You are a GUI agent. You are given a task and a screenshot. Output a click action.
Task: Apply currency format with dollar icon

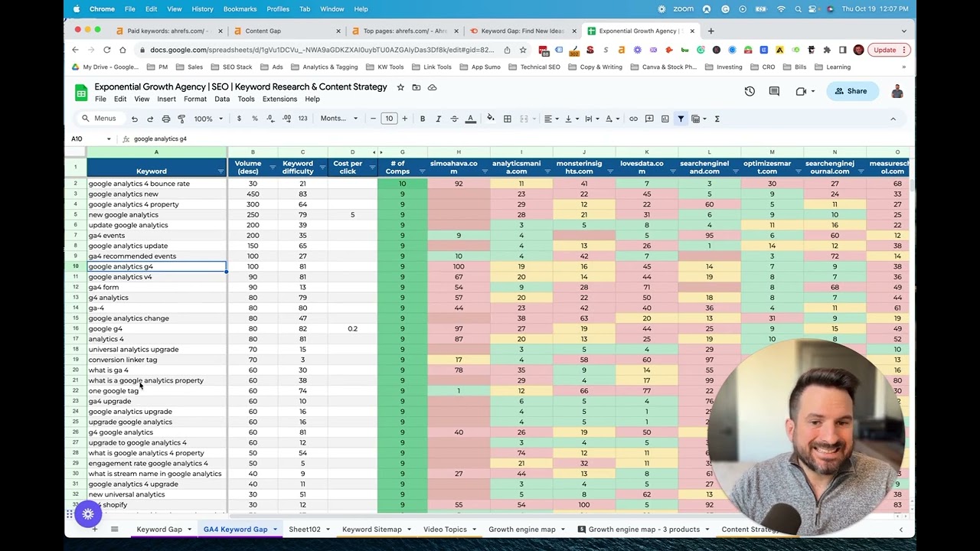(239, 119)
